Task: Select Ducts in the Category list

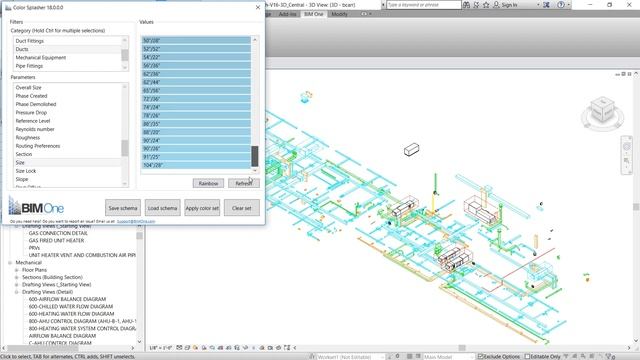Action: tap(67, 49)
